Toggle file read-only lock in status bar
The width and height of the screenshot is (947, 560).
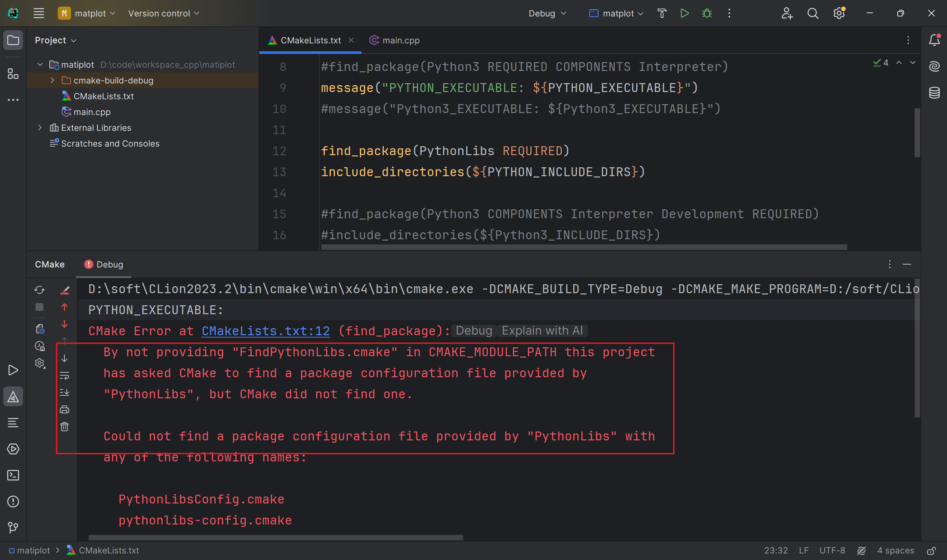[x=931, y=550]
